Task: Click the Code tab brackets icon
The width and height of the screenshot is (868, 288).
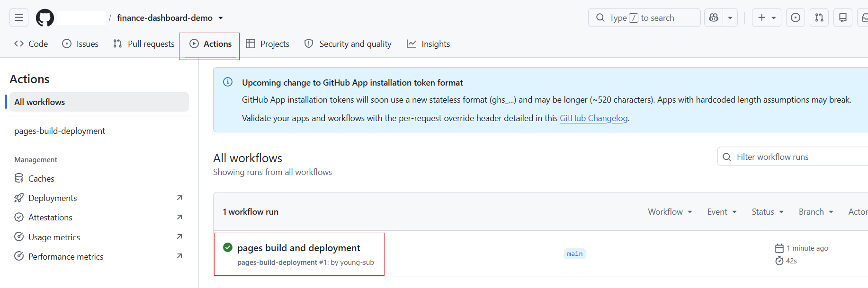Action: (x=19, y=44)
